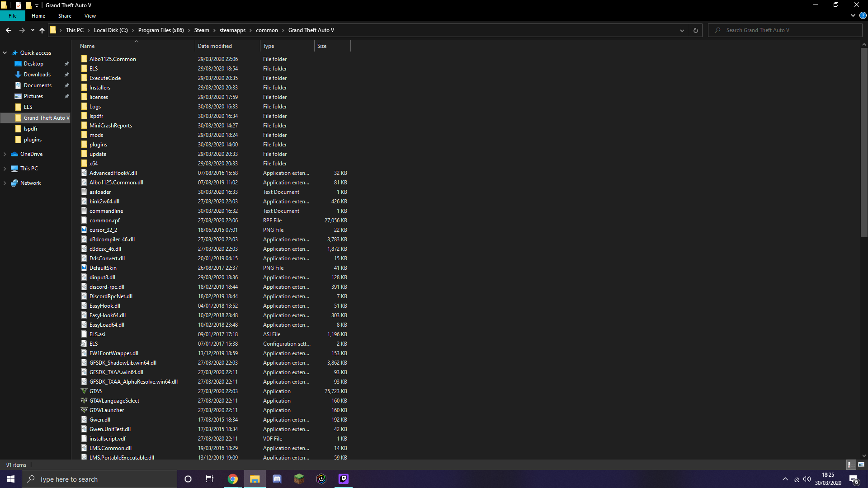Open the File menu tab
The height and width of the screenshot is (488, 868).
13,16
